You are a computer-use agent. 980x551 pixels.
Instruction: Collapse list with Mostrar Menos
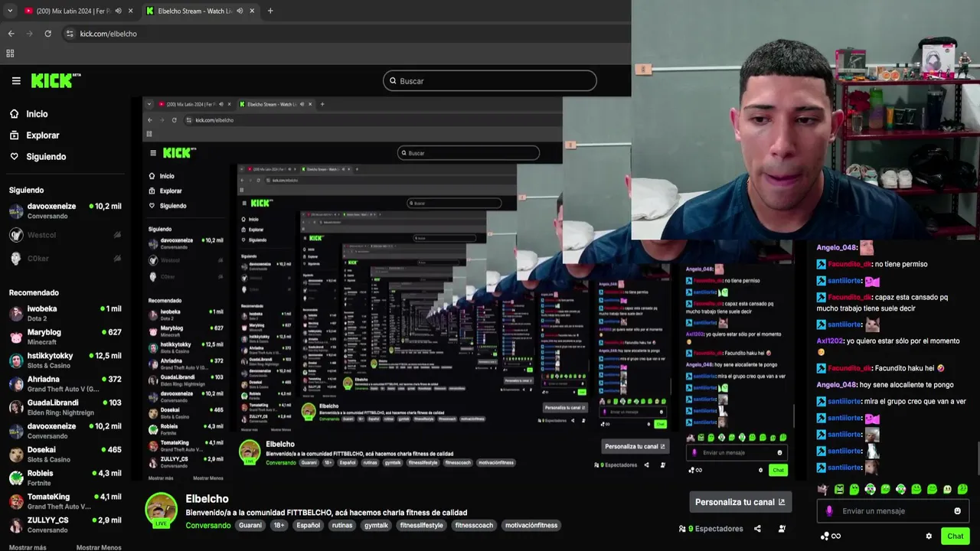tap(99, 548)
